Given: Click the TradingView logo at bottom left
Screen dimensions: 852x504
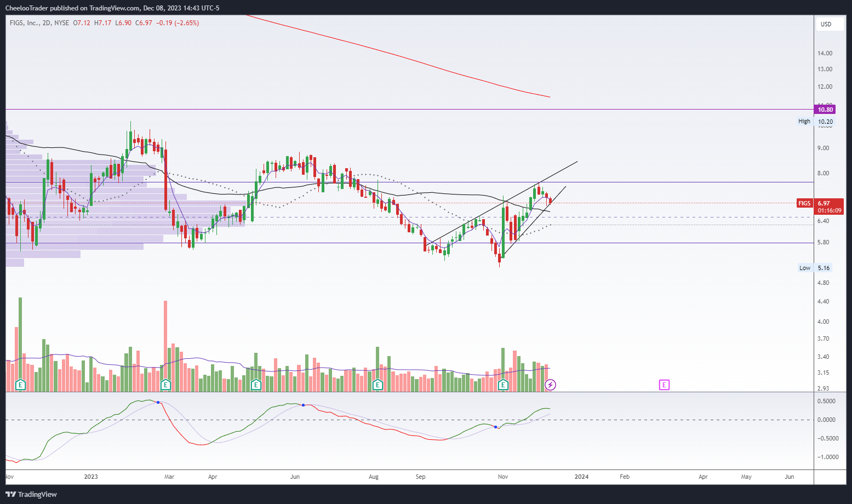Looking at the screenshot, I should [x=32, y=494].
